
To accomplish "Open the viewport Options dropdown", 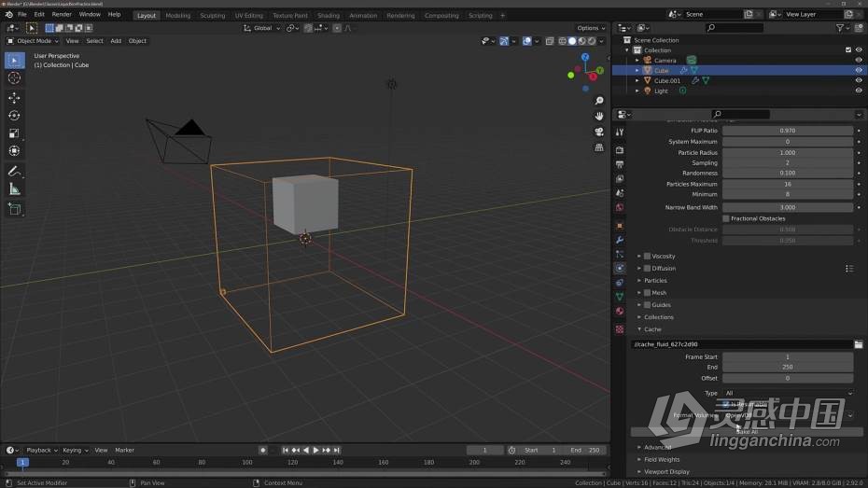I will pos(591,28).
